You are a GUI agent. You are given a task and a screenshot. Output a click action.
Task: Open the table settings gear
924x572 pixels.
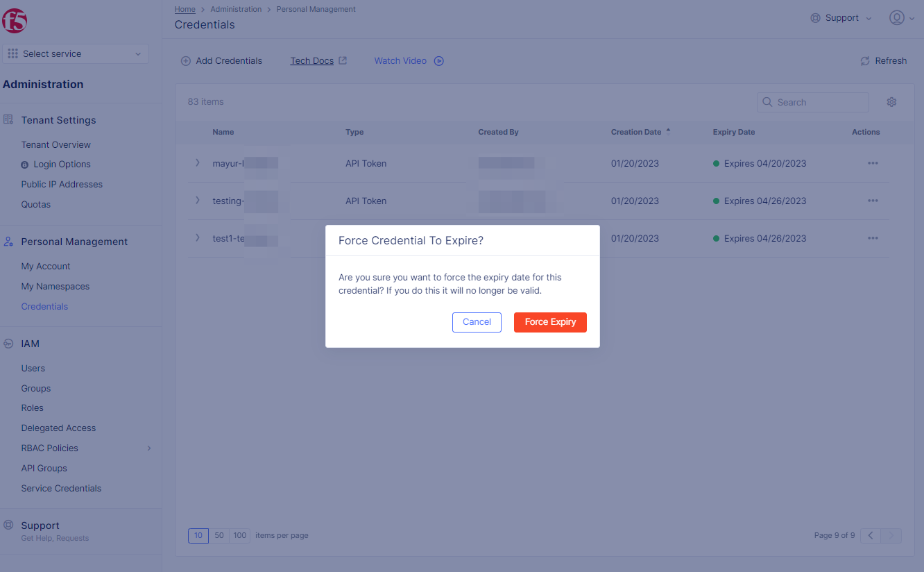[891, 101]
